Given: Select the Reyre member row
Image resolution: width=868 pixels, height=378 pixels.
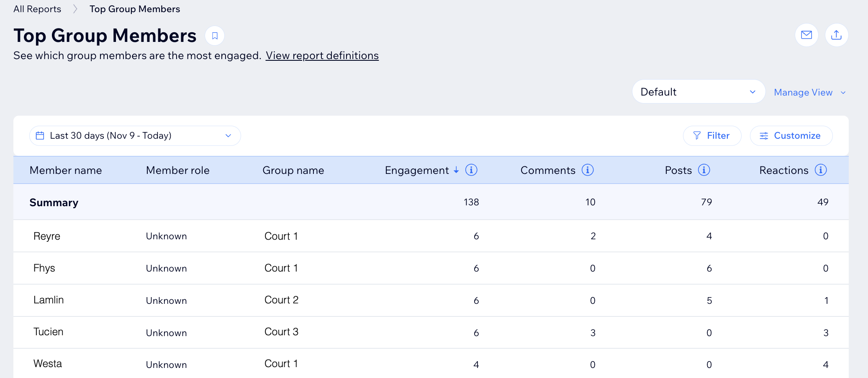Looking at the screenshot, I should 47,236.
